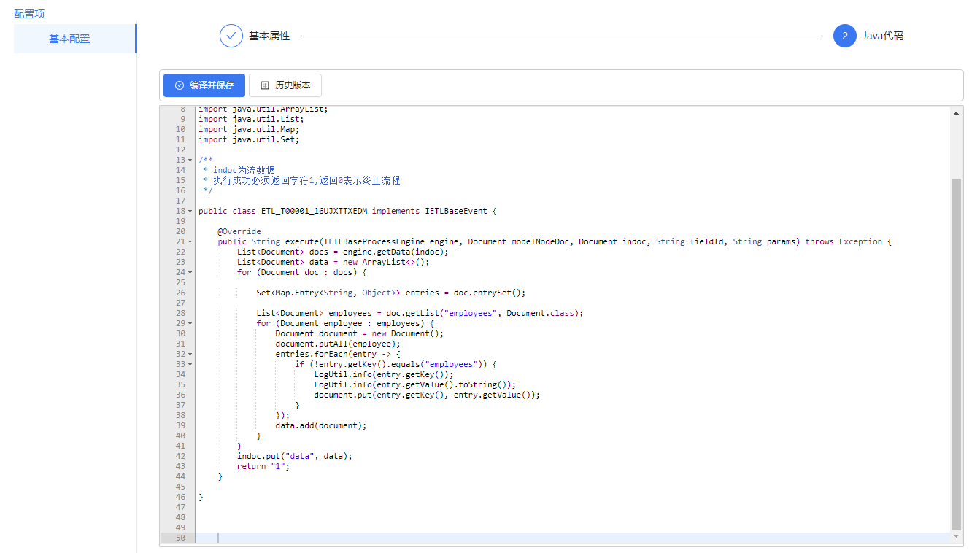This screenshot has width=980, height=553.
Task: Click the return "1"; statement
Action: [263, 466]
